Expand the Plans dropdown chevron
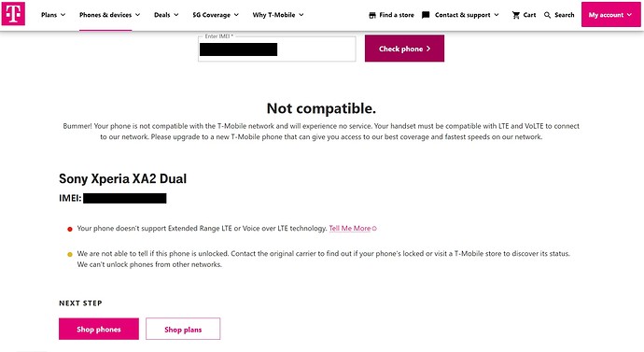Screen dimensions: 644x352 point(63,15)
